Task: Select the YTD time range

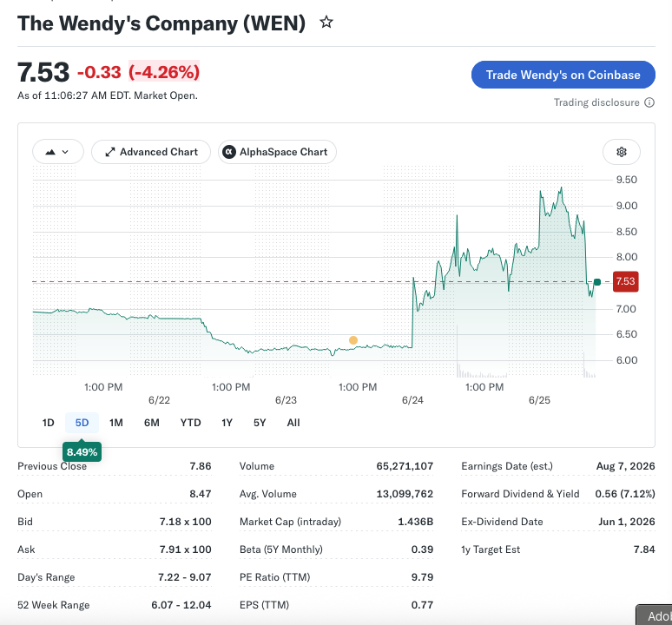Action: [x=191, y=423]
